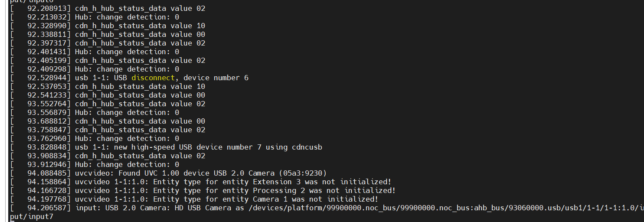The image size is (644, 222).
Task: Click the word "cdncusb"
Action: pyautogui.click(x=307, y=147)
